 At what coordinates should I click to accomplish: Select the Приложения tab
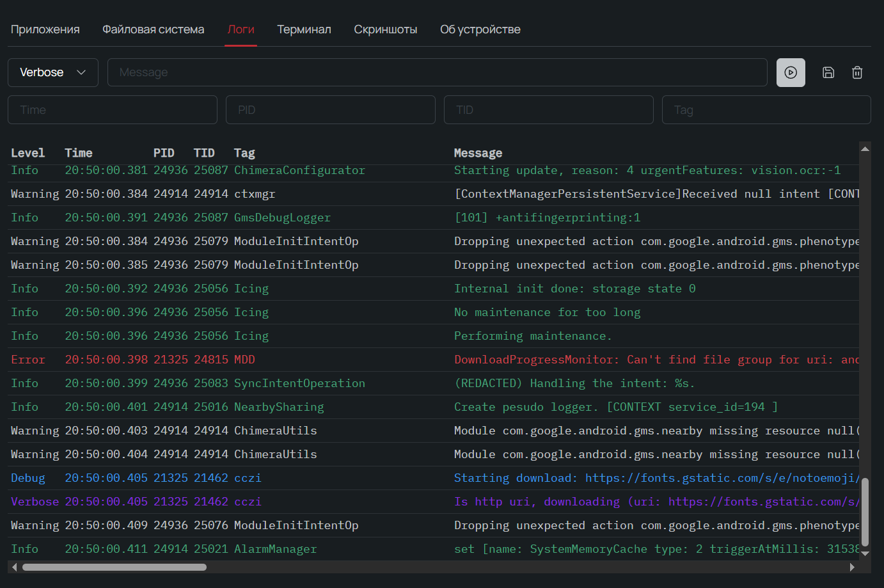(45, 29)
